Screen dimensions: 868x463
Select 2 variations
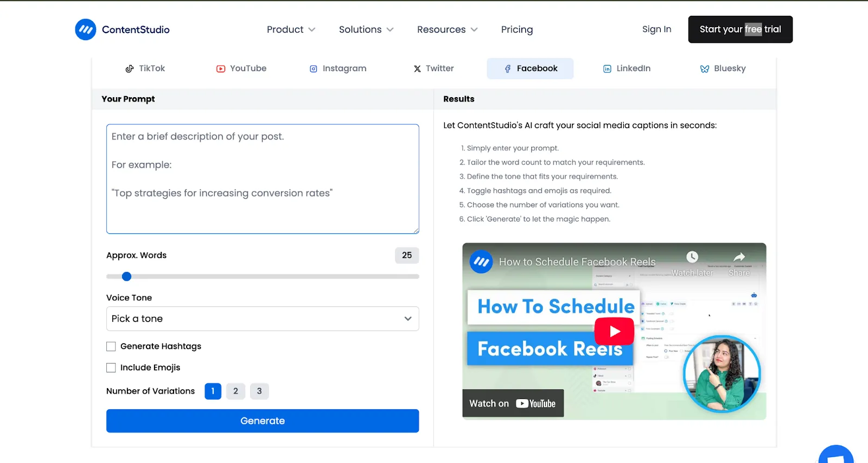[x=235, y=391]
